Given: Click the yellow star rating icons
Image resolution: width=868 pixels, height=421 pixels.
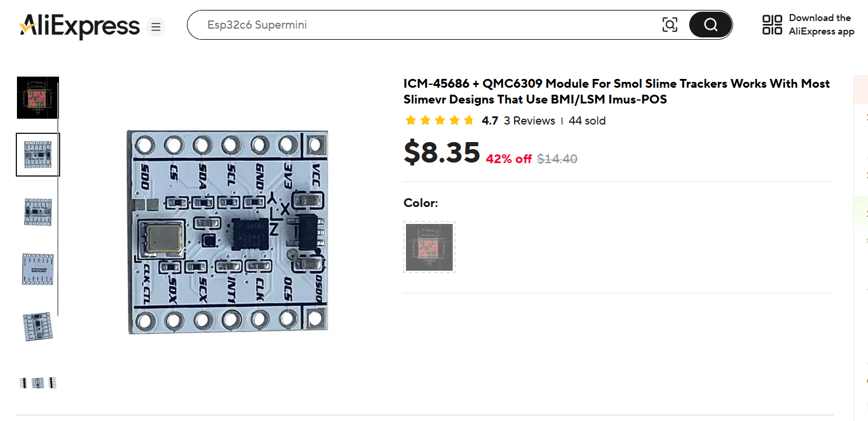Looking at the screenshot, I should tap(439, 121).
